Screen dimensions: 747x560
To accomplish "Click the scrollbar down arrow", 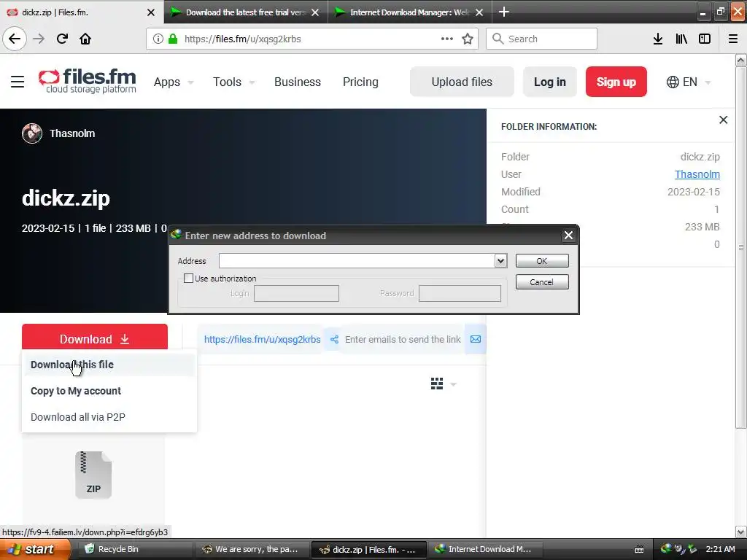I will [741, 531].
